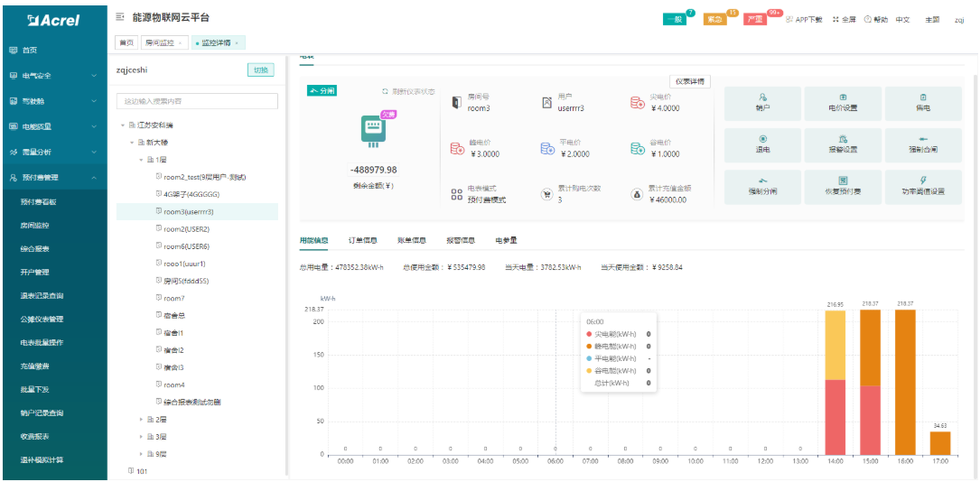Click the 仪表详情 meter details button

[690, 81]
